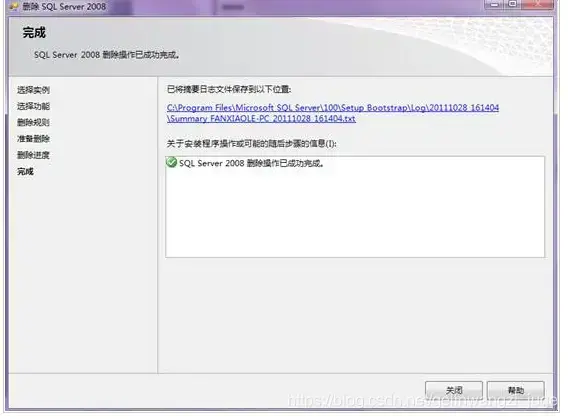This screenshot has height=419, width=568.
Task: Click the window title 删除 SQL Server 2008
Action: pos(64,7)
